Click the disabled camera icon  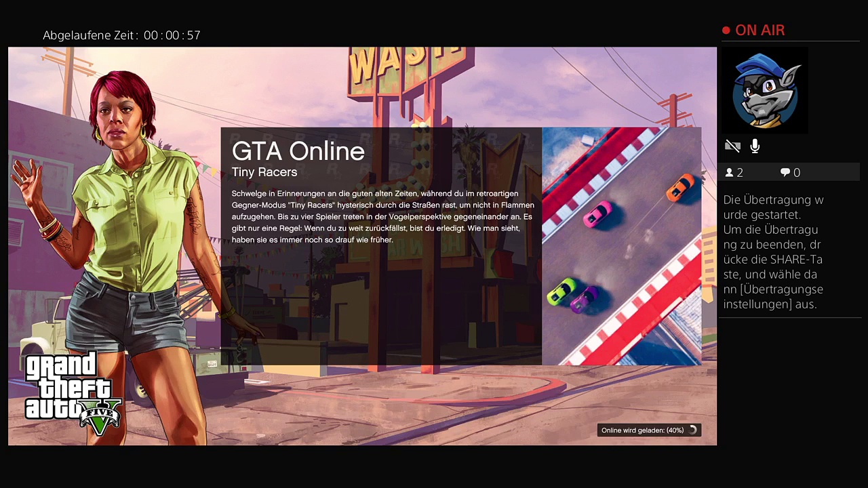click(732, 146)
